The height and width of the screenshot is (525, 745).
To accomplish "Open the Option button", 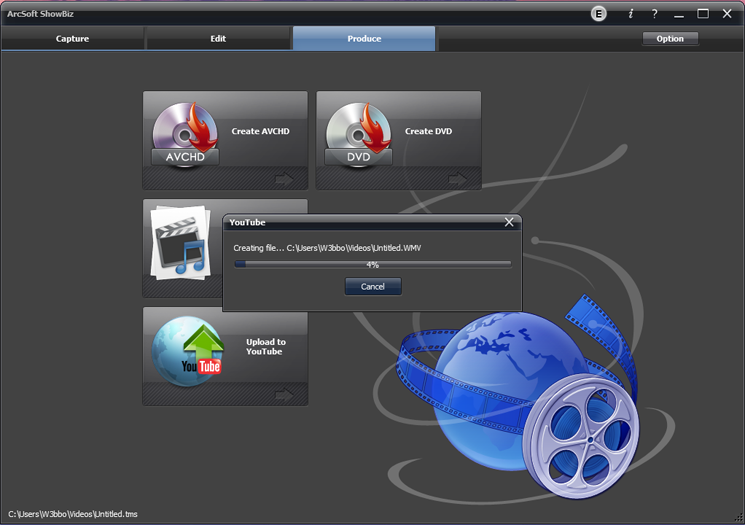I will (670, 38).
